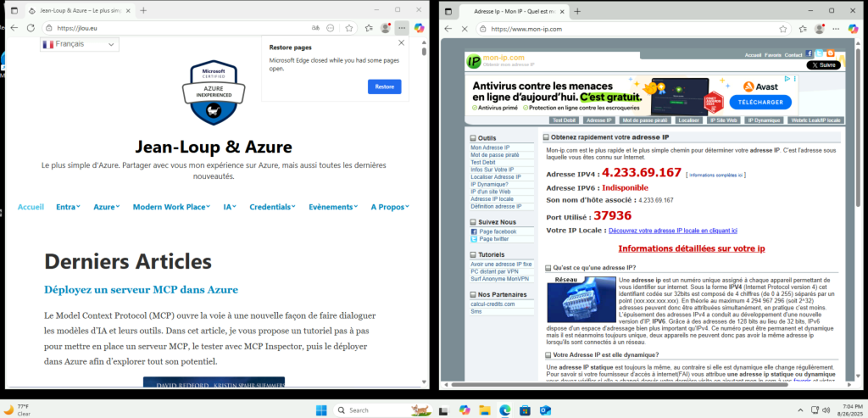The height and width of the screenshot is (418, 868).
Task: Open File Explorer from taskbar
Action: pyautogui.click(x=484, y=410)
